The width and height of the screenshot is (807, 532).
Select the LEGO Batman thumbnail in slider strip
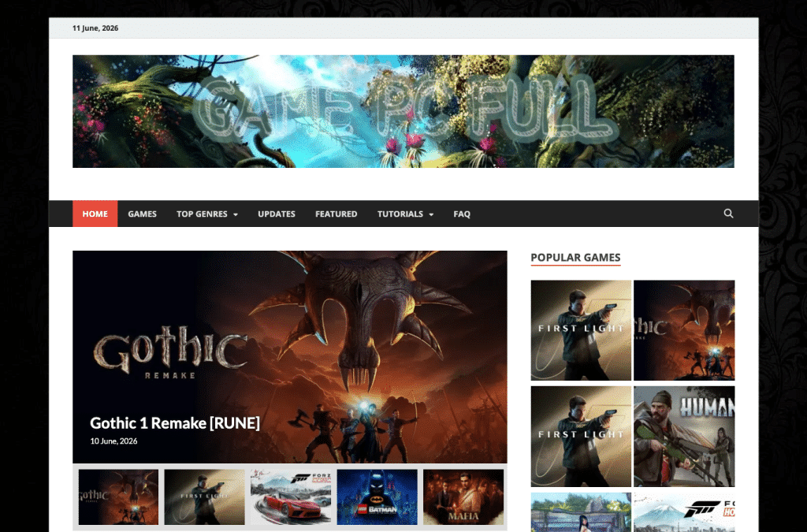click(x=377, y=497)
